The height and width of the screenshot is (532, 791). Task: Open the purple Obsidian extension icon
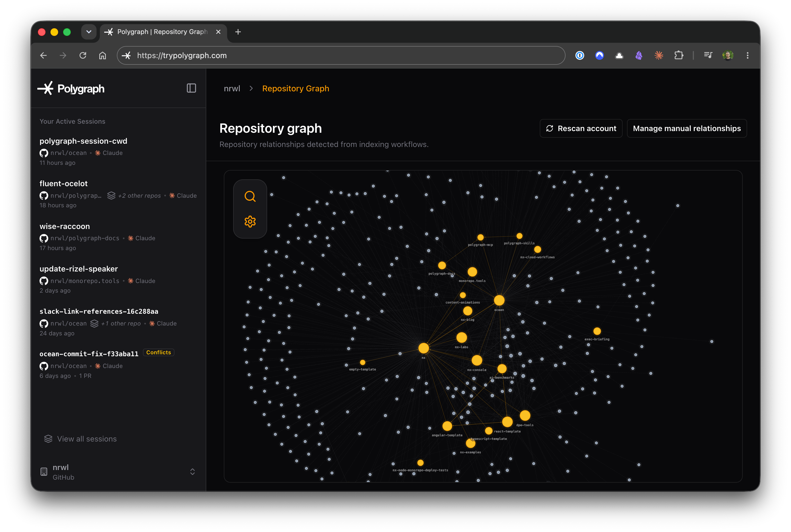click(639, 55)
